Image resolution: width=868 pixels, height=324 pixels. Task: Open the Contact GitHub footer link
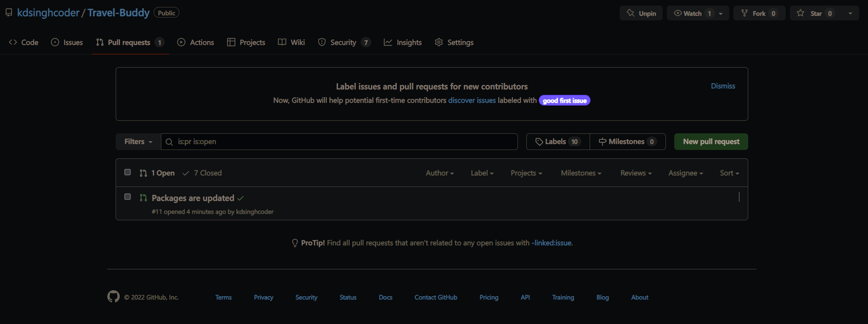[x=436, y=298]
